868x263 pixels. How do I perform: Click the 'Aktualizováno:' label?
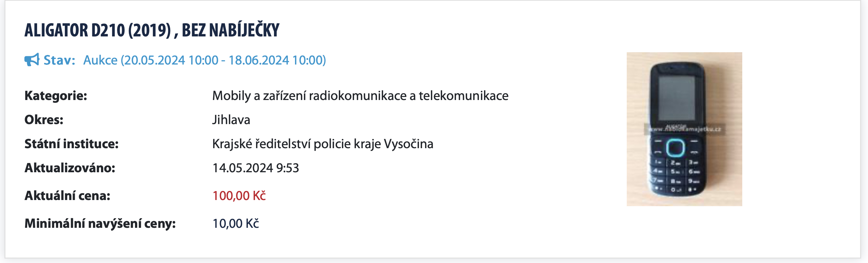(70, 168)
